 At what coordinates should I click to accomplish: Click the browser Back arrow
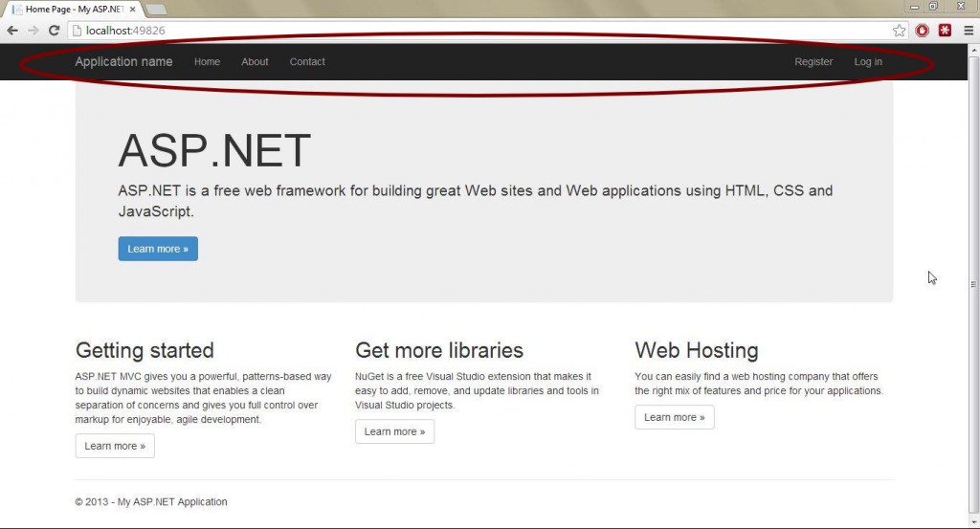click(x=12, y=31)
